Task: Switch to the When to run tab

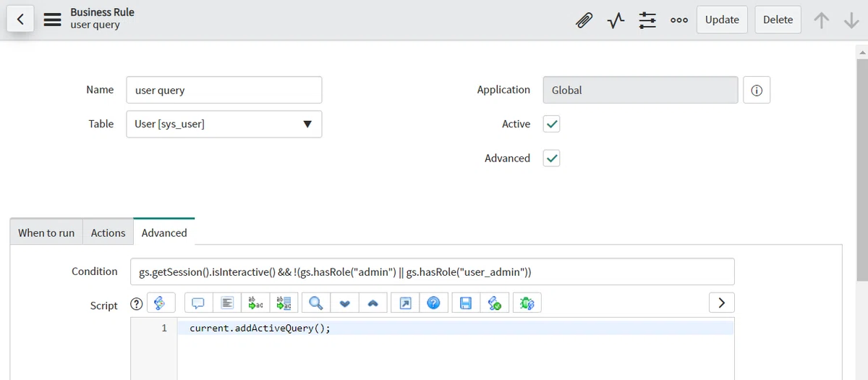Action: click(46, 232)
